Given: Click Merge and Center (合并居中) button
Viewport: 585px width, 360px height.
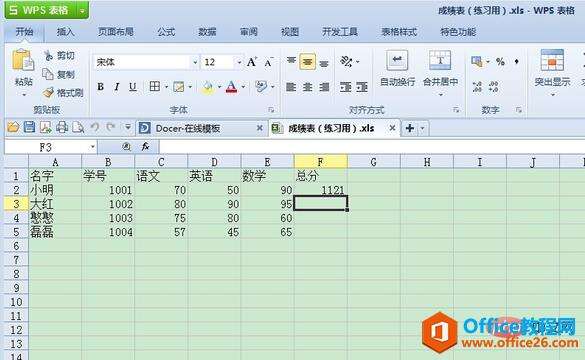Looking at the screenshot, I should [440, 69].
